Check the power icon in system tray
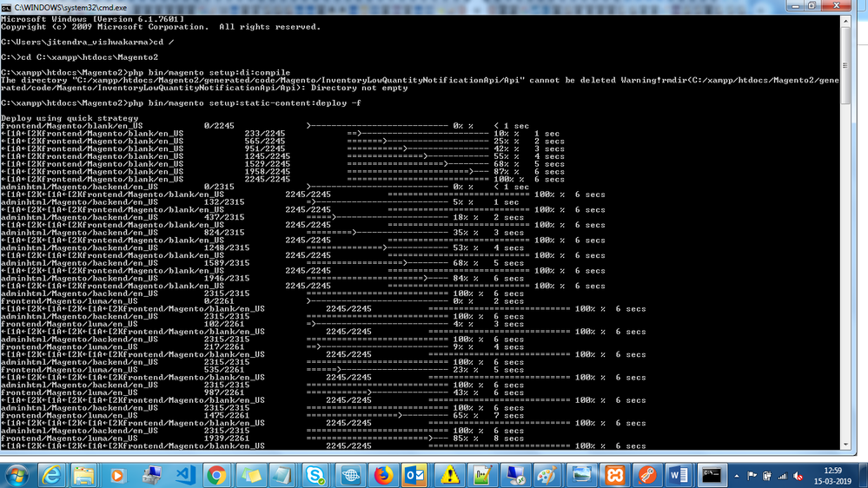 coord(767,476)
